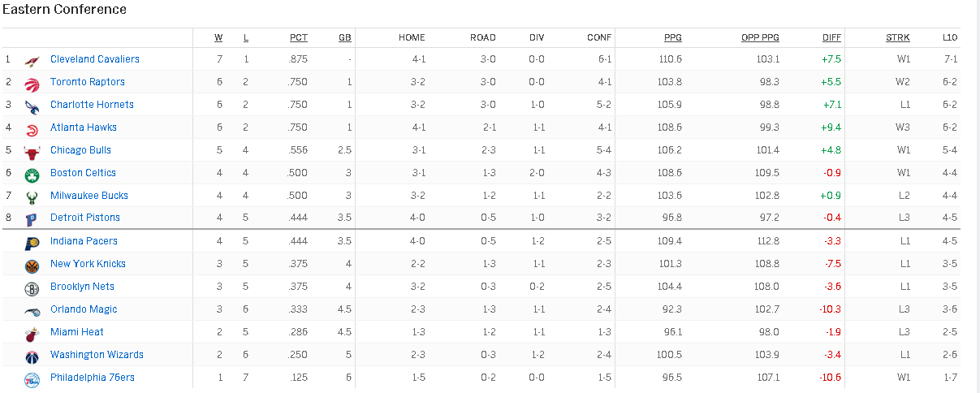Sort table by OPP PPG header

click(x=760, y=37)
